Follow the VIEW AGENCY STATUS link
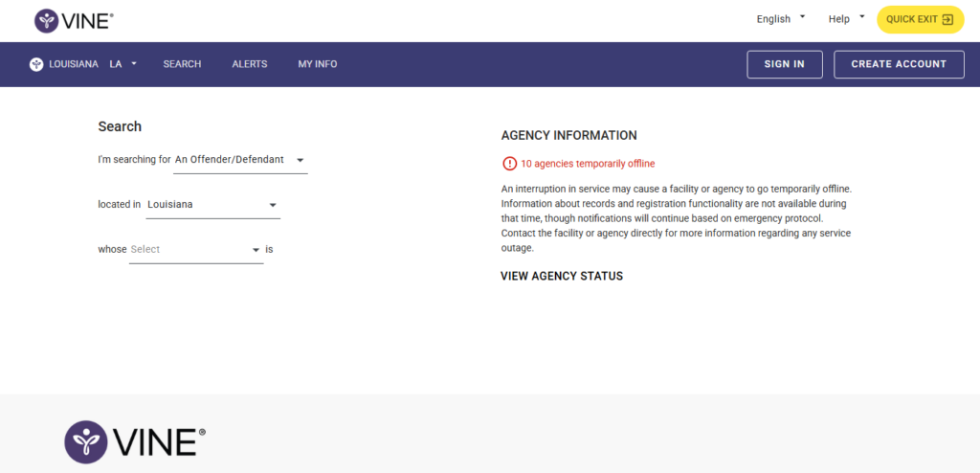Image resolution: width=980 pixels, height=473 pixels. coord(562,277)
